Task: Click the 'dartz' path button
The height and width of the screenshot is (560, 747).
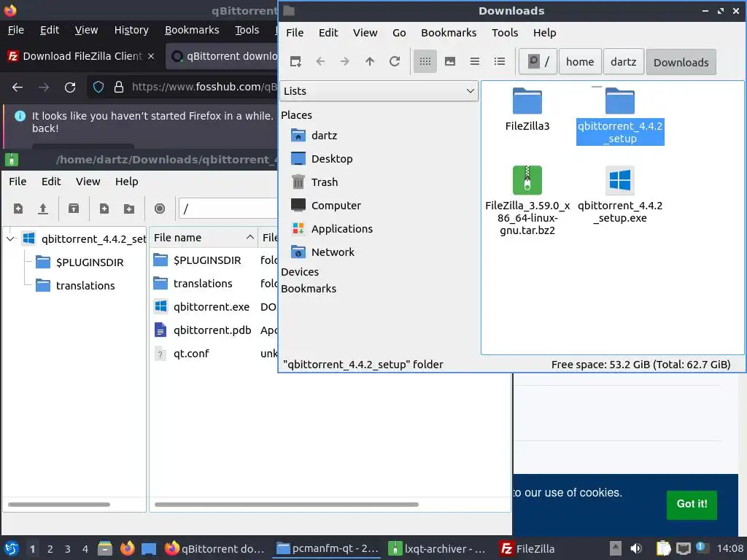Action: point(623,62)
